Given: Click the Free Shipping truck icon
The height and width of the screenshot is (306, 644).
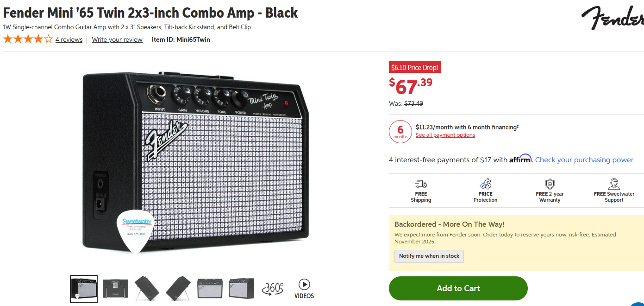Looking at the screenshot, I should click(x=421, y=184).
